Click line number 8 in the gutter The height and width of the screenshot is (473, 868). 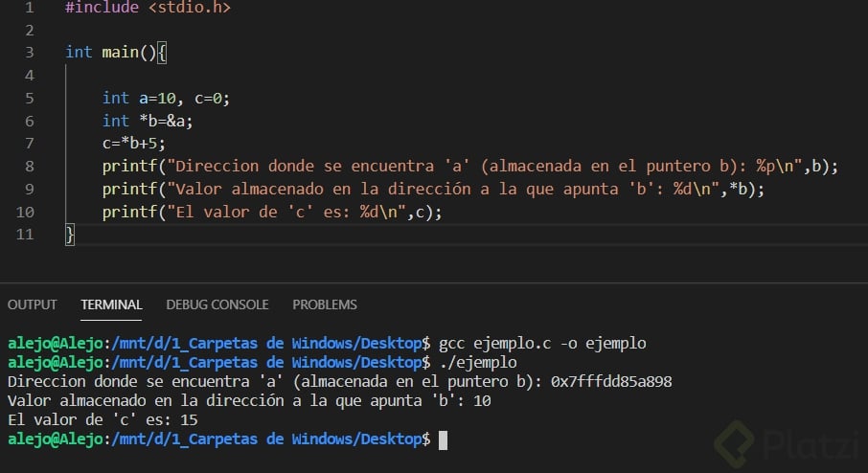pos(30,166)
